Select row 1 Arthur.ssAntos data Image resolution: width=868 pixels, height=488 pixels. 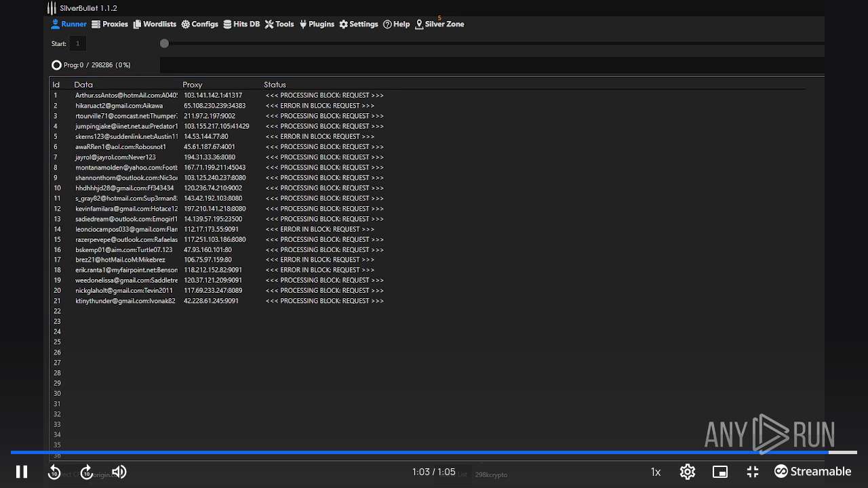click(x=126, y=96)
